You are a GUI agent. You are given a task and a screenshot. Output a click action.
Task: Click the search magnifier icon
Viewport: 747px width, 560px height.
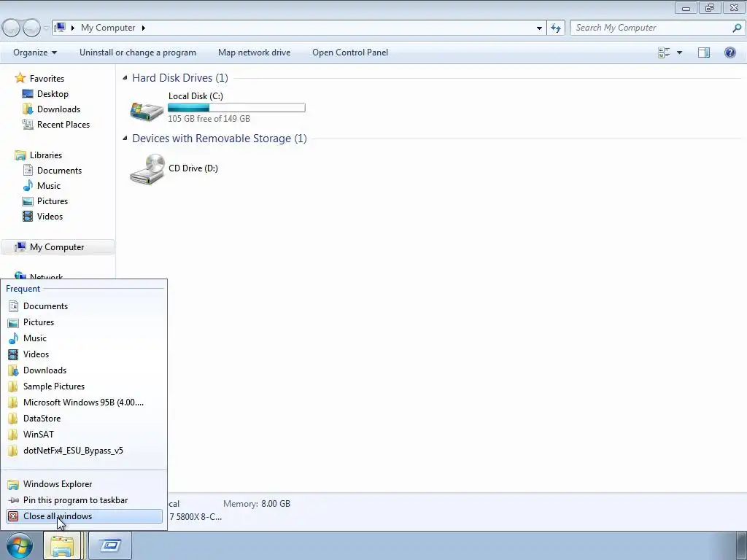pos(737,28)
